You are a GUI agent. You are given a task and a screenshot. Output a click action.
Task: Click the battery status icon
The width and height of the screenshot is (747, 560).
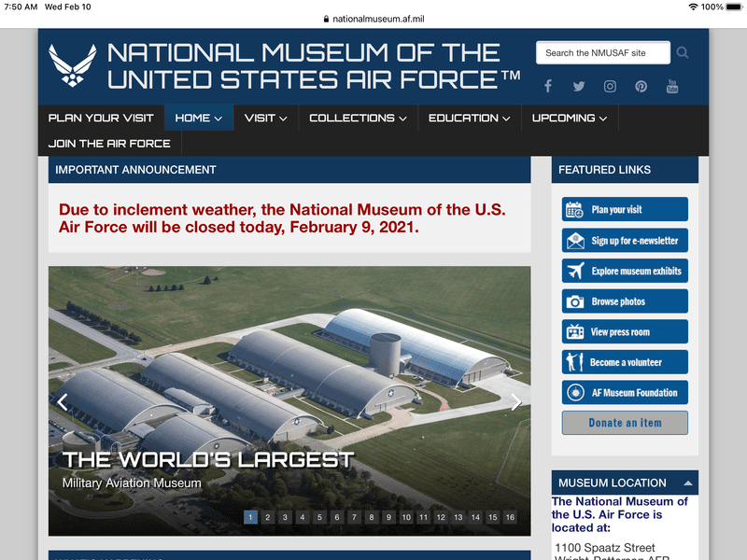coord(734,7)
